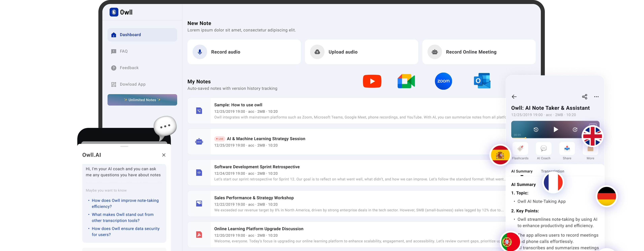Viewport: 644px width, 251px height.
Task: Open AI Coach in note panel
Action: tap(544, 151)
